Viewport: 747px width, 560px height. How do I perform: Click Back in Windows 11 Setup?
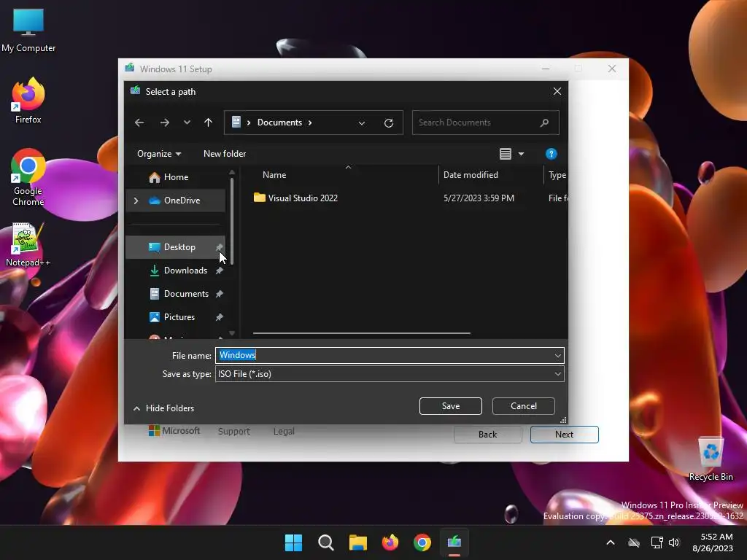tap(488, 435)
